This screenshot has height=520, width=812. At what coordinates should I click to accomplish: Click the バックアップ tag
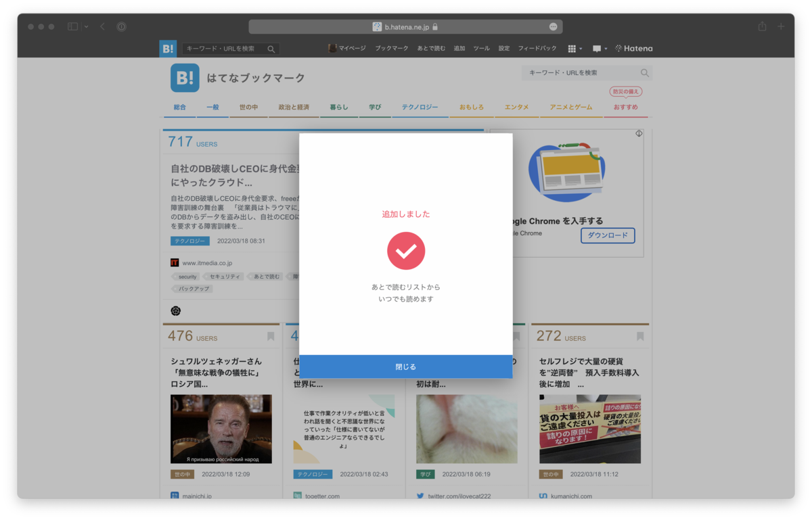pos(194,289)
